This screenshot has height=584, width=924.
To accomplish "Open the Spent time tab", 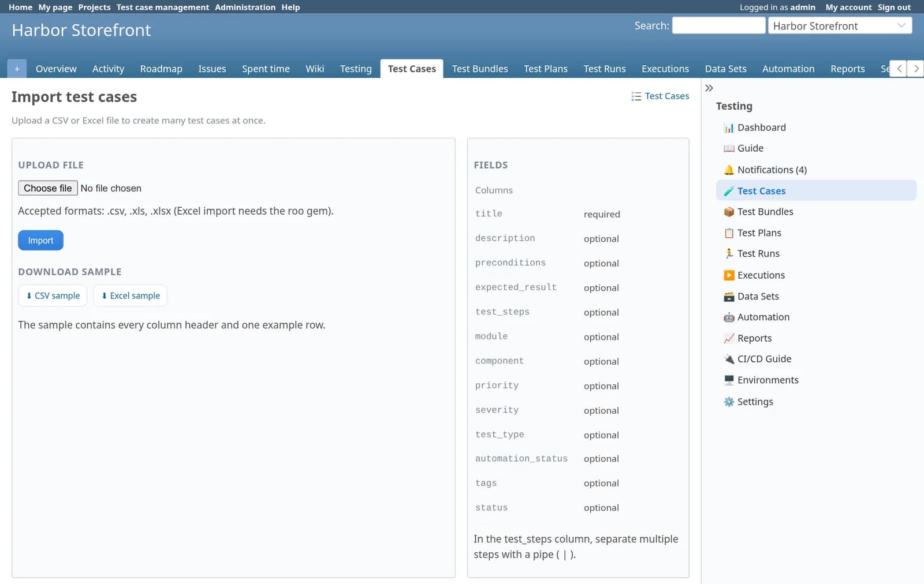I will click(x=266, y=69).
